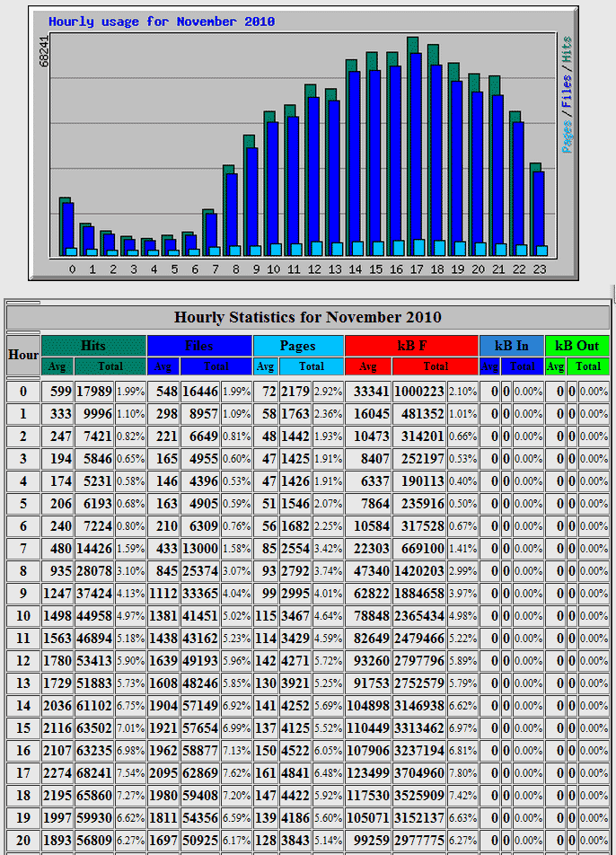
Task: Click the hits total 17989 for hour 0
Action: click(x=94, y=392)
